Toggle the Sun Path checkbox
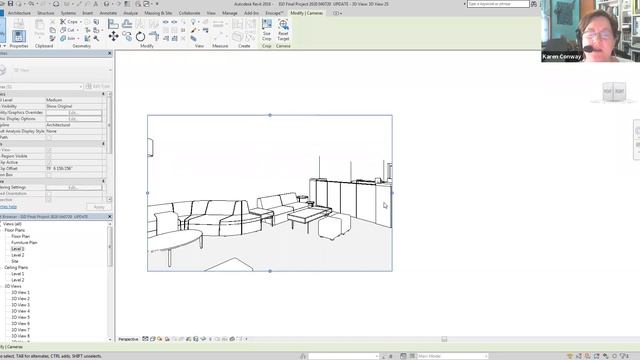 49,138
